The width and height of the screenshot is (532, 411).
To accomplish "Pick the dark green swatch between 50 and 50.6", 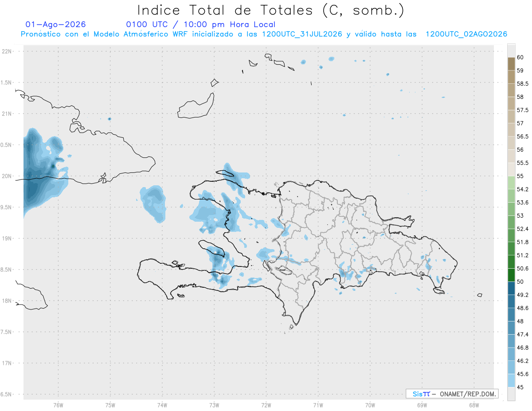I will pyautogui.click(x=511, y=275).
